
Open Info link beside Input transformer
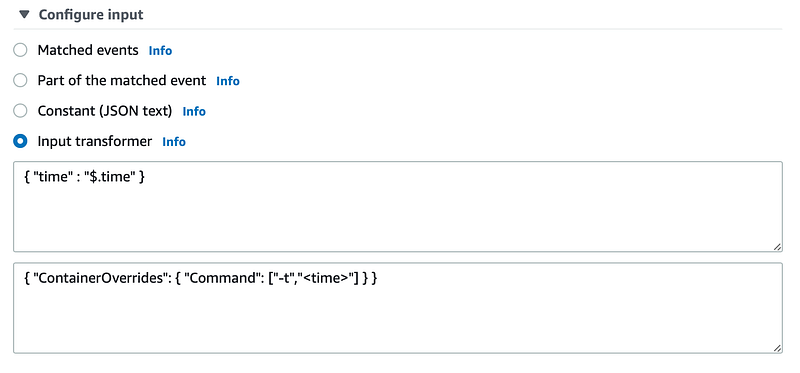click(173, 142)
